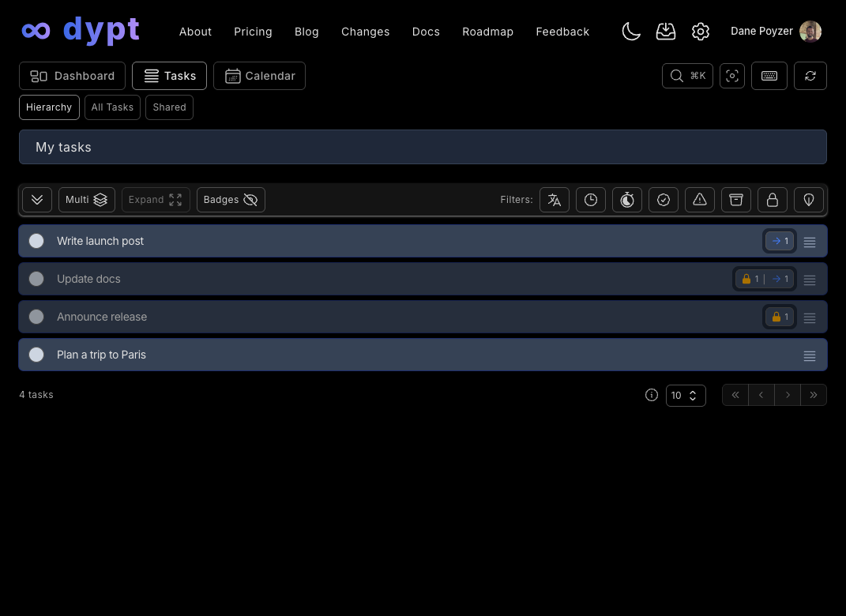This screenshot has width=846, height=616.
Task: Select the All Tasks view
Action: [x=112, y=107]
